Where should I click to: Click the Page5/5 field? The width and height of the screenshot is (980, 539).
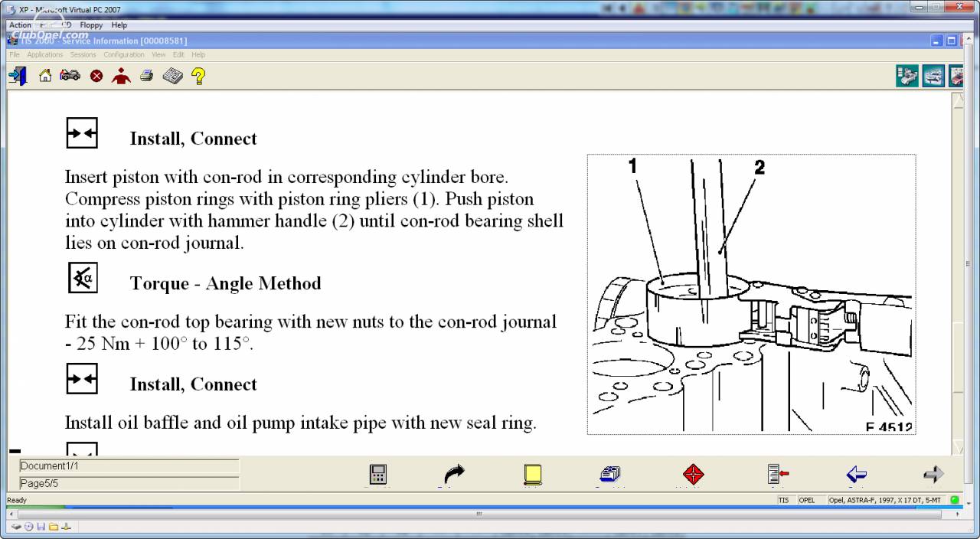coord(129,484)
